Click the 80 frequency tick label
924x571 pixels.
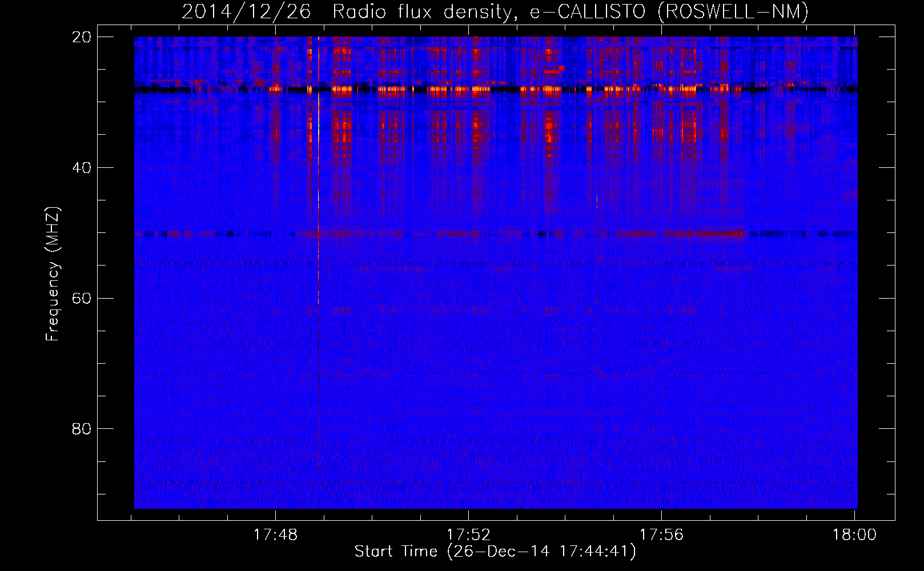tap(82, 429)
